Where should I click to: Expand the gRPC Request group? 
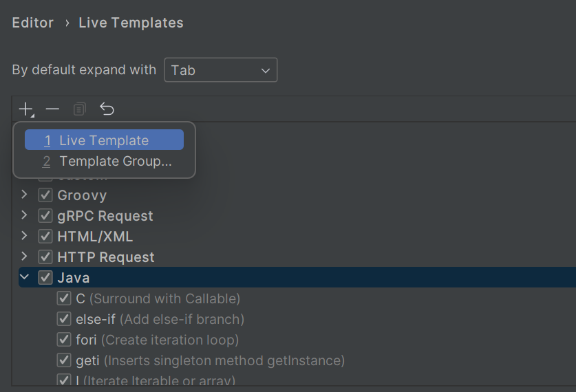25,216
